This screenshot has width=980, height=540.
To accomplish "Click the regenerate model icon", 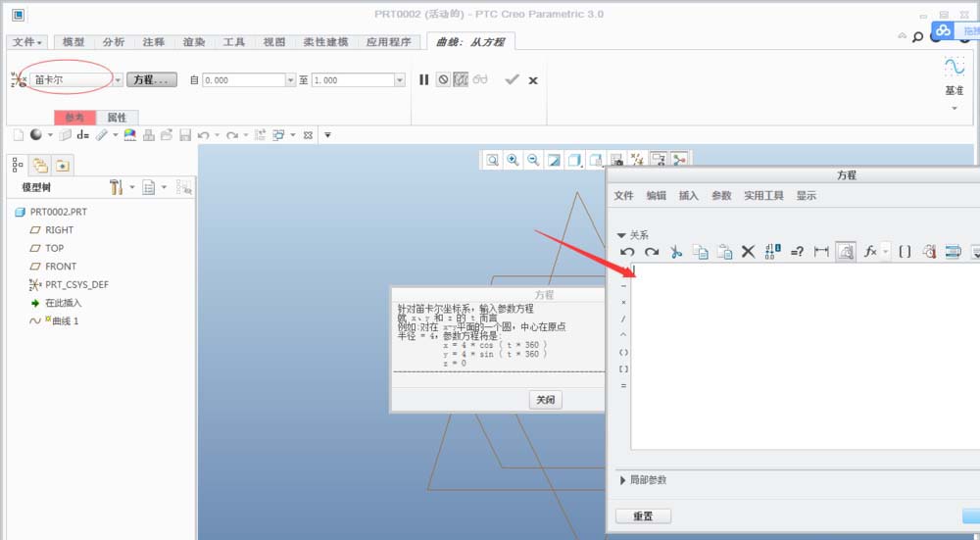I will click(261, 135).
